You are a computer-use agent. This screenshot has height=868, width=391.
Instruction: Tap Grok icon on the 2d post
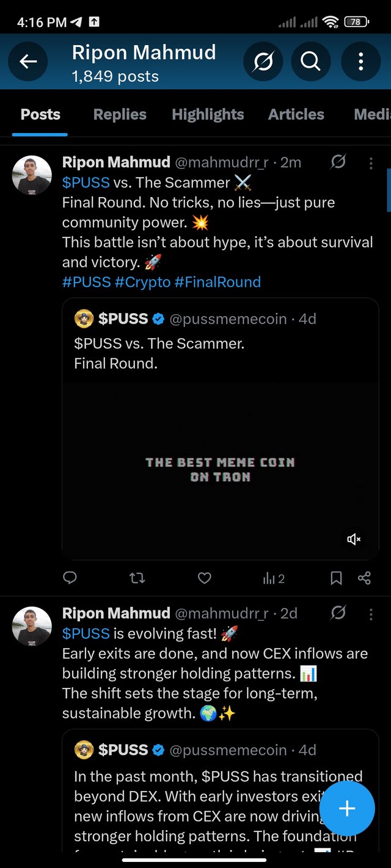coord(338,613)
